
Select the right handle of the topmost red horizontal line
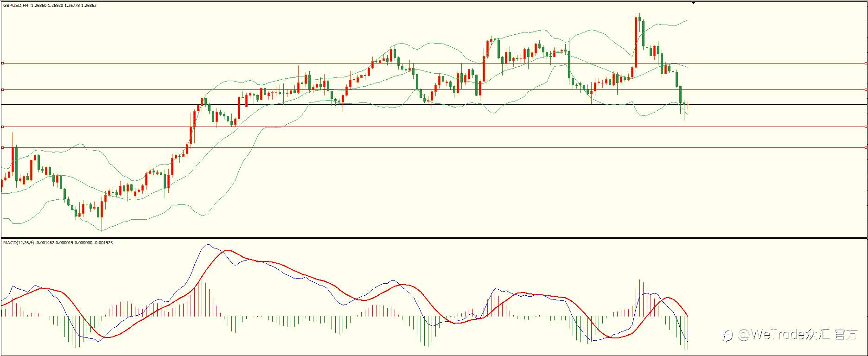[866, 63]
